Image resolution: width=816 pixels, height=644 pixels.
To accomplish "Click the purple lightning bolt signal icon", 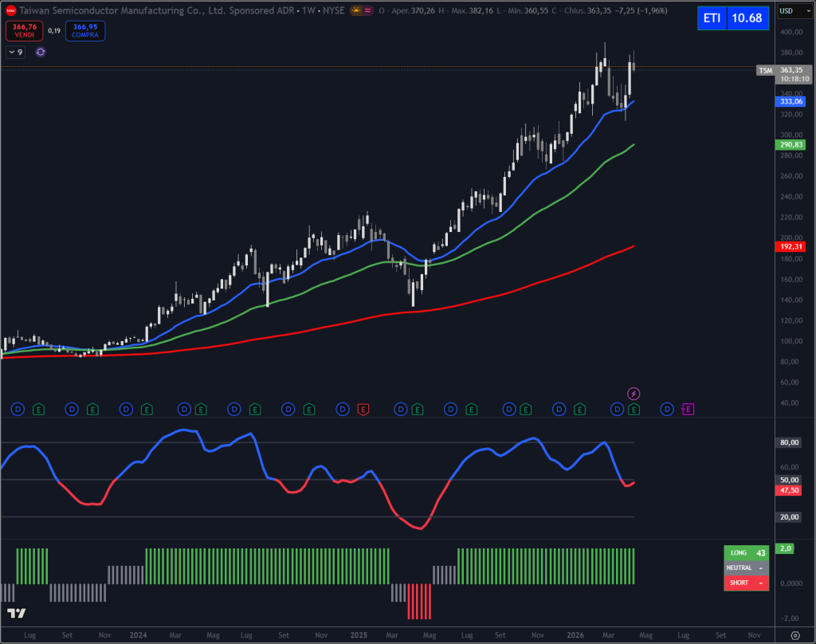I will coord(633,392).
